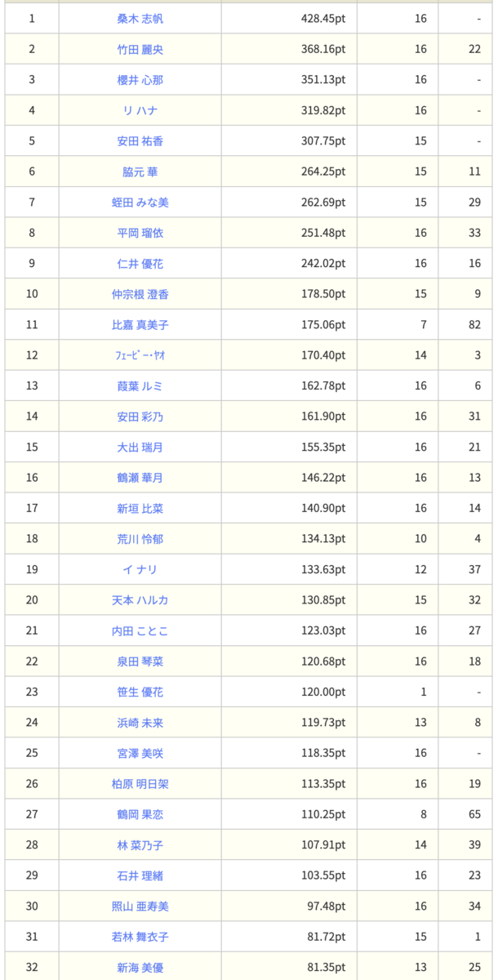Open the リ ハナ player page
Screen dimensions: 498x980
[x=140, y=110]
